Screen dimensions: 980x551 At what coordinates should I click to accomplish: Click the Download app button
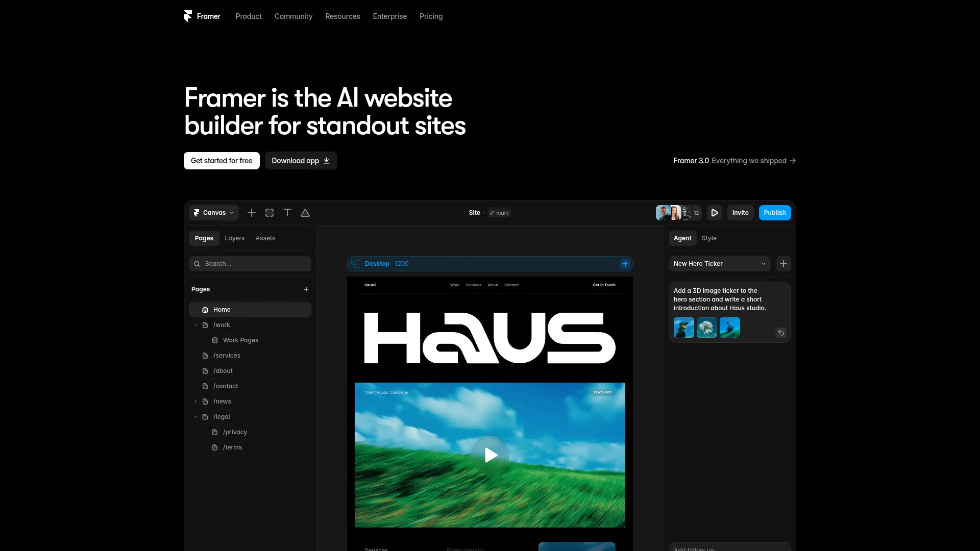(301, 161)
